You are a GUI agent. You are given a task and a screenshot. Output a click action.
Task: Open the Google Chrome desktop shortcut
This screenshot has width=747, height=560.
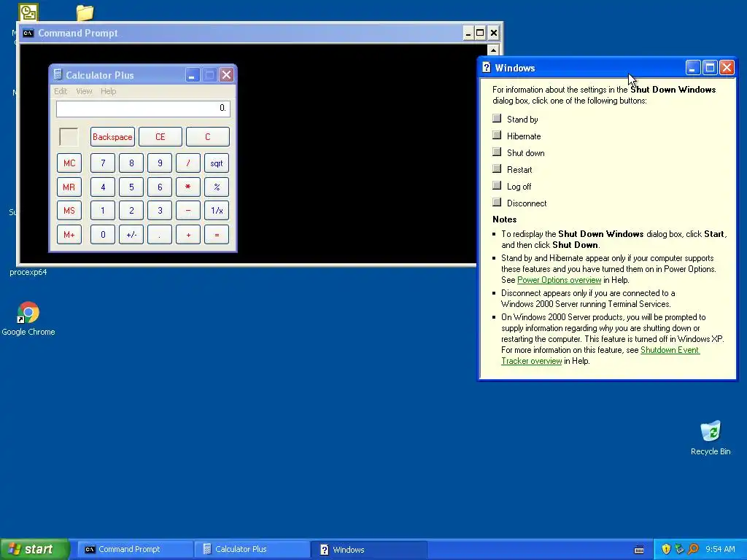coord(28,319)
